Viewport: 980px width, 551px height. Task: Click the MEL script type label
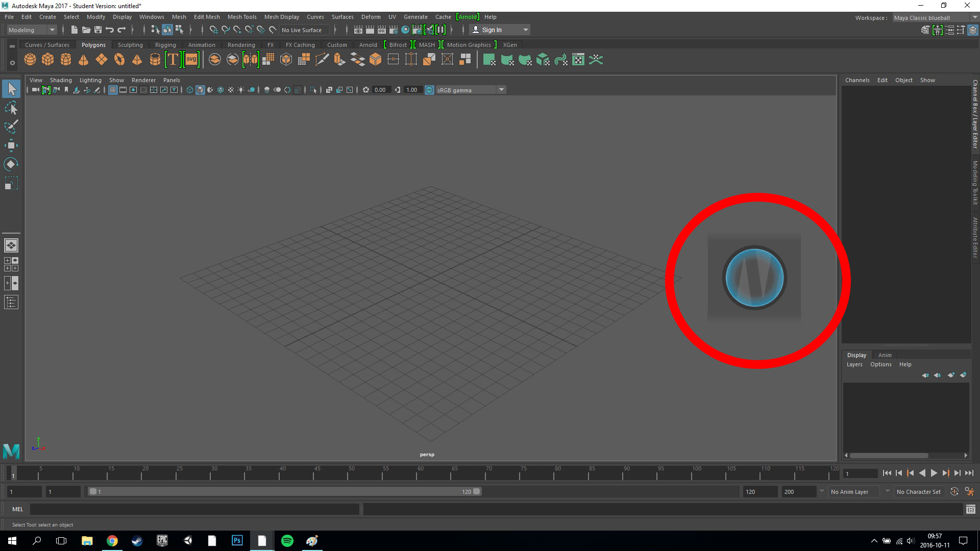(17, 509)
